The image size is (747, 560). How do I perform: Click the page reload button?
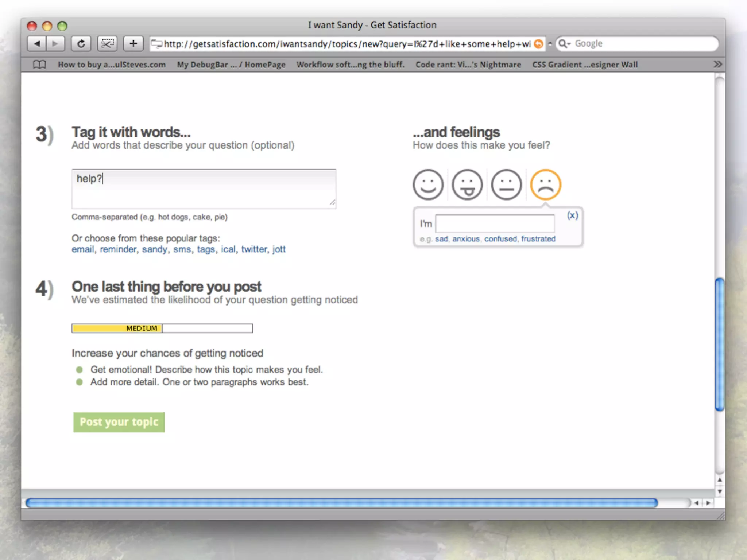coord(81,44)
